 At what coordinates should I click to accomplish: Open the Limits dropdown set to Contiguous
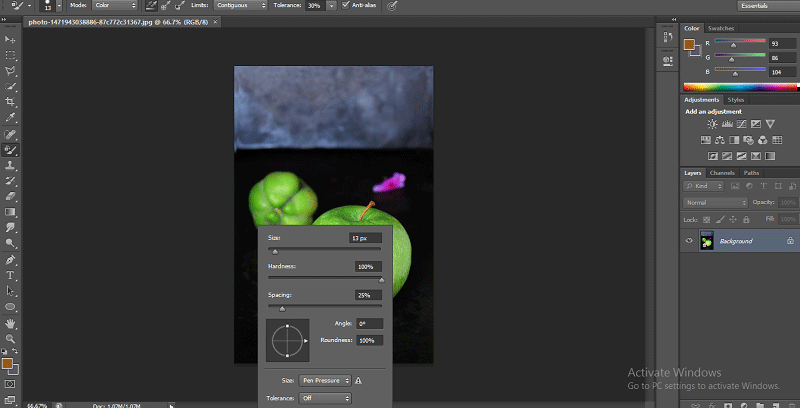pos(238,5)
